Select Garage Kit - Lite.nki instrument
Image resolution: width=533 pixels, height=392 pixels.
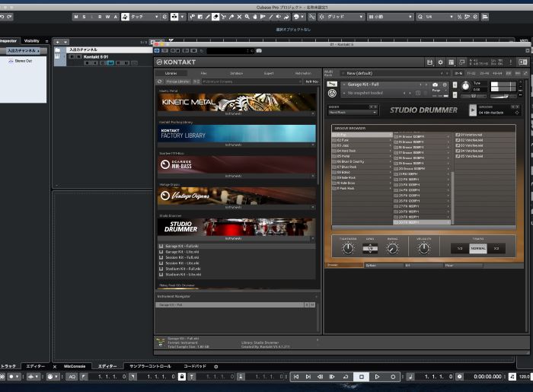[183, 252]
